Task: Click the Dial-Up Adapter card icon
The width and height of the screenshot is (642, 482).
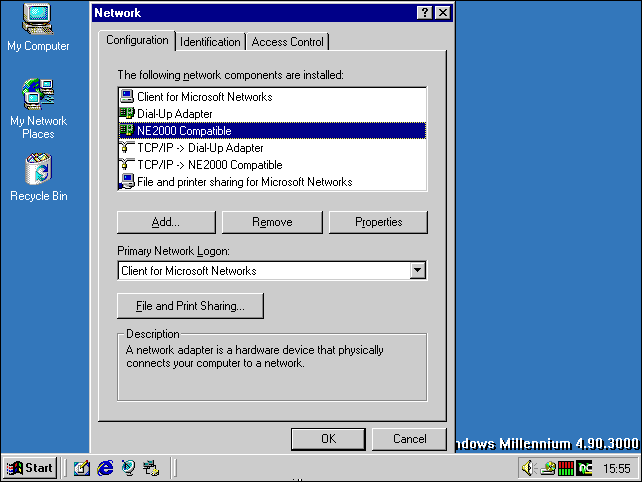Action: 127,113
